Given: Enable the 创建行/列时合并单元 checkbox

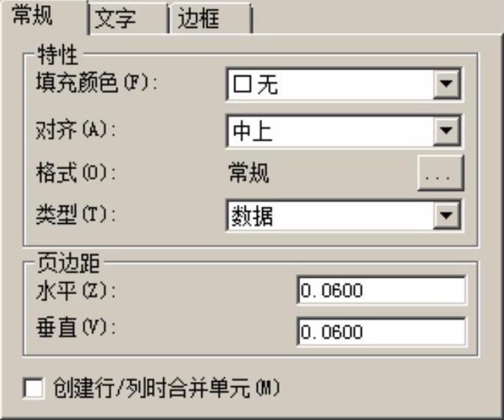Looking at the screenshot, I should (34, 389).
